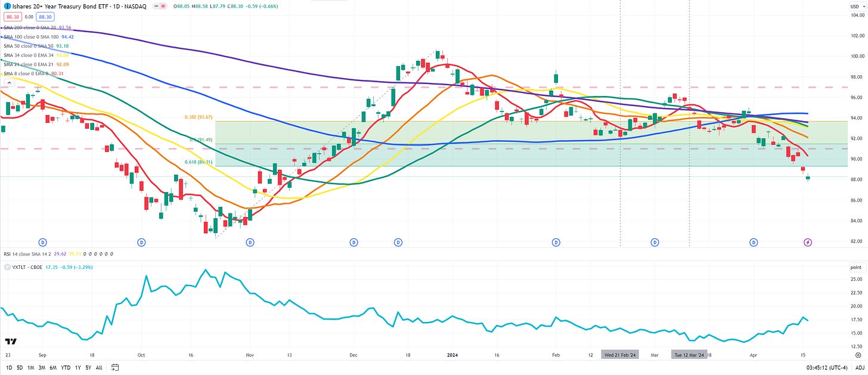
Task: Click the TradingView logo on the chart
Action: (x=10, y=342)
